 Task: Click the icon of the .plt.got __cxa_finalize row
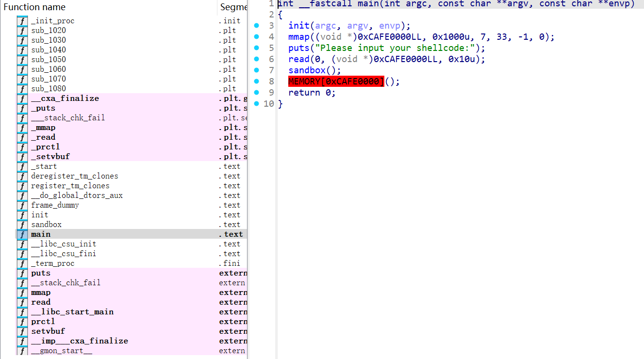[22, 98]
